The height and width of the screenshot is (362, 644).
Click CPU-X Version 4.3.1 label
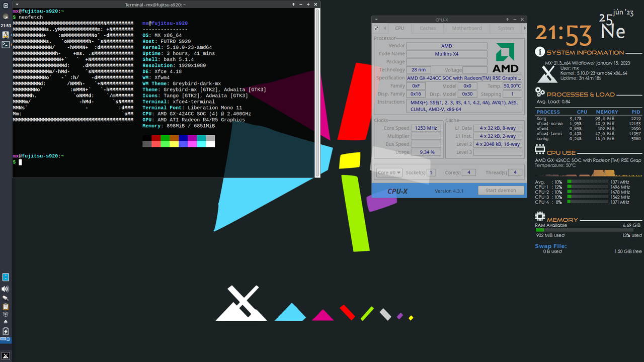tap(449, 191)
